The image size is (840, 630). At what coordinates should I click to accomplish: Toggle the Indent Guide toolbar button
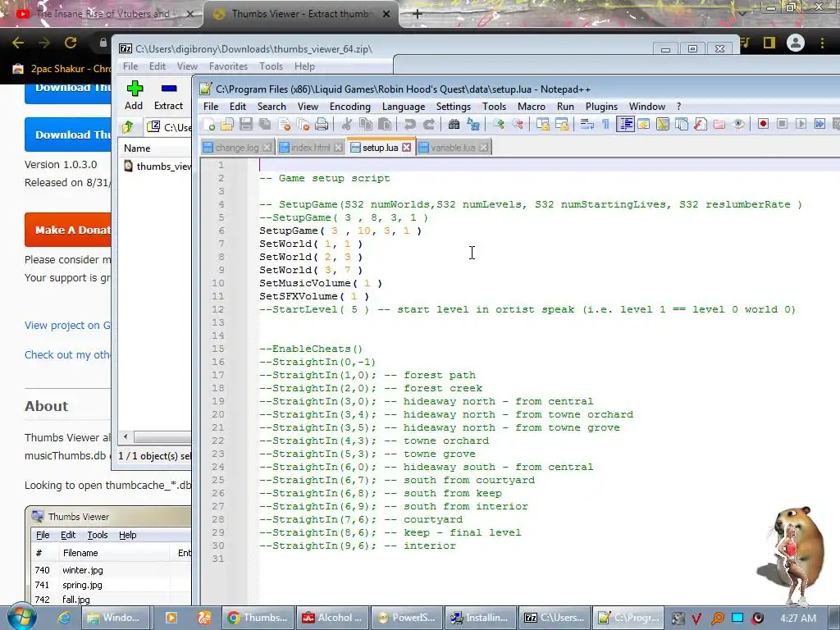(x=624, y=125)
